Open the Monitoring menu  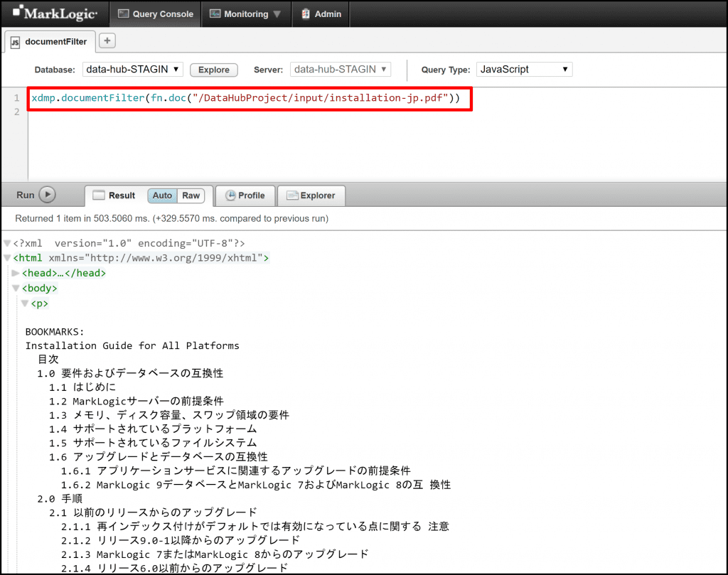coord(246,14)
